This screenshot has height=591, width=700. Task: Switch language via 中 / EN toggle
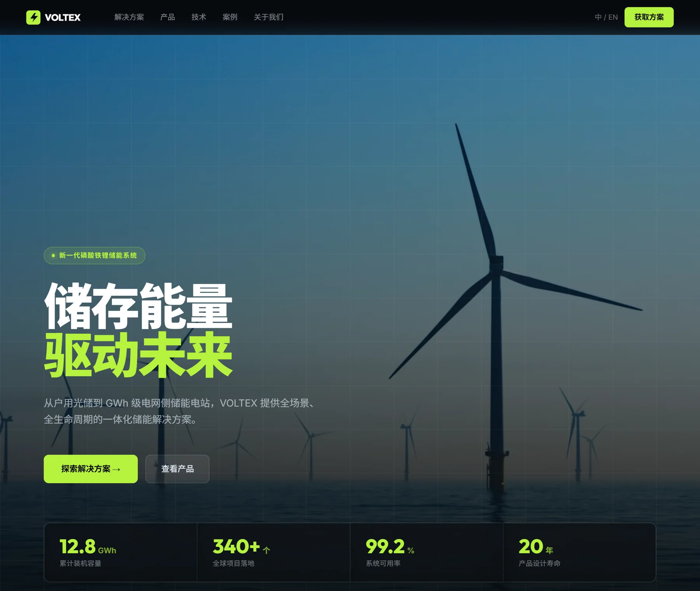click(x=606, y=17)
